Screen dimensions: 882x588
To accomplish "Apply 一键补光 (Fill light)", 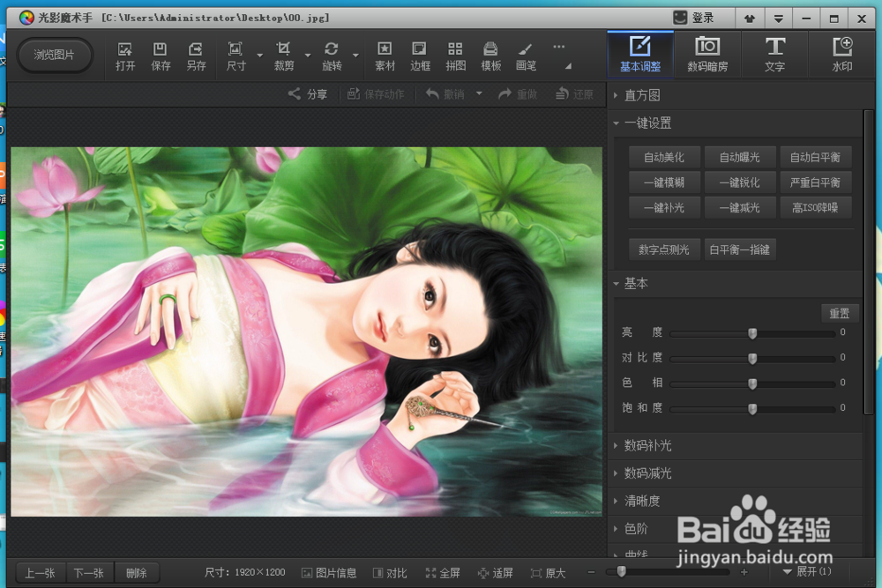I will [x=664, y=208].
